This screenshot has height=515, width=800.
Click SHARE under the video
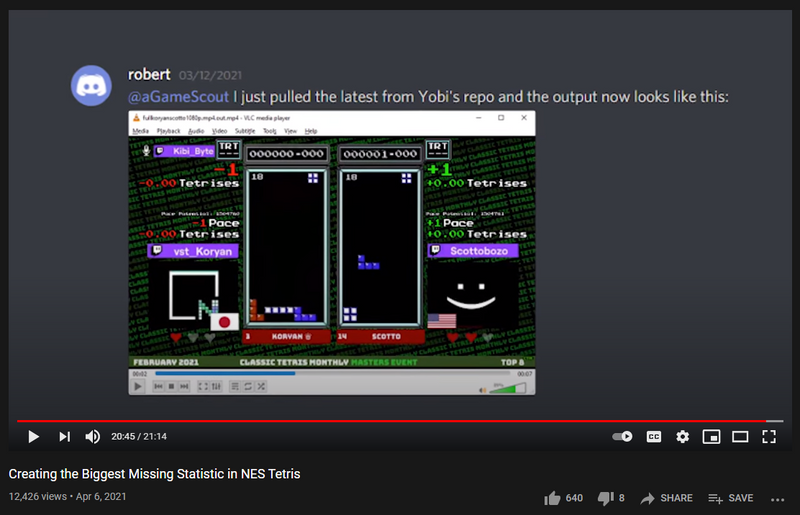pos(666,498)
